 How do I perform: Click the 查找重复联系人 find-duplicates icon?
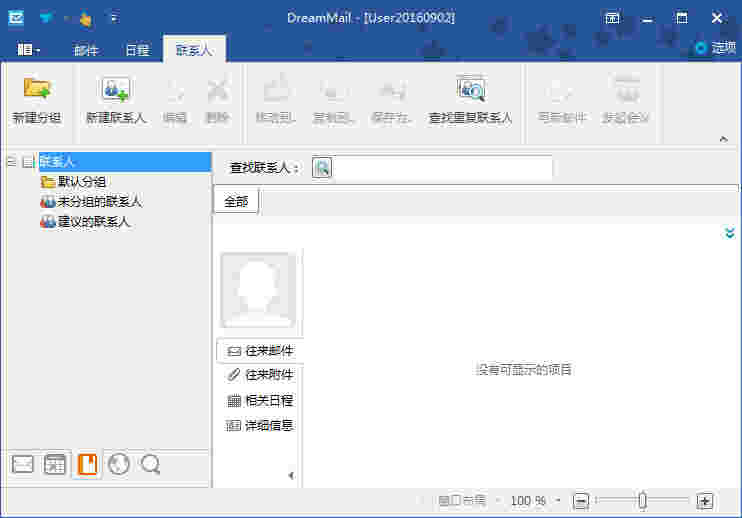tap(470, 88)
